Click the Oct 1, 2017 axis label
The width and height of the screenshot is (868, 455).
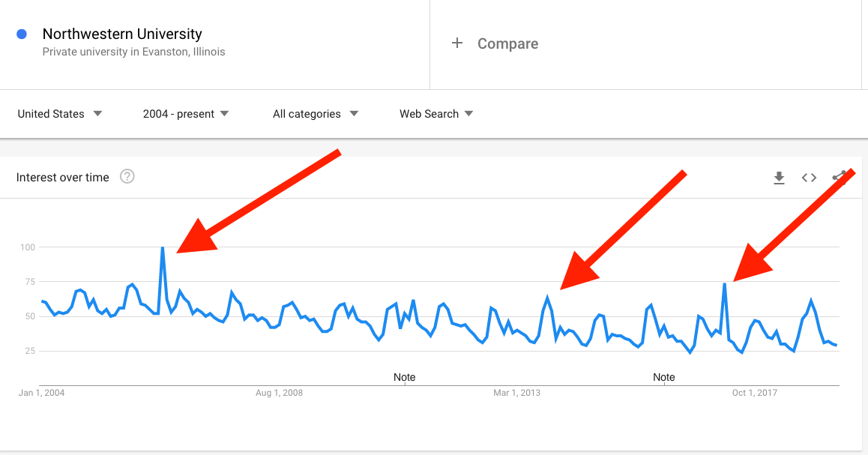(x=755, y=393)
